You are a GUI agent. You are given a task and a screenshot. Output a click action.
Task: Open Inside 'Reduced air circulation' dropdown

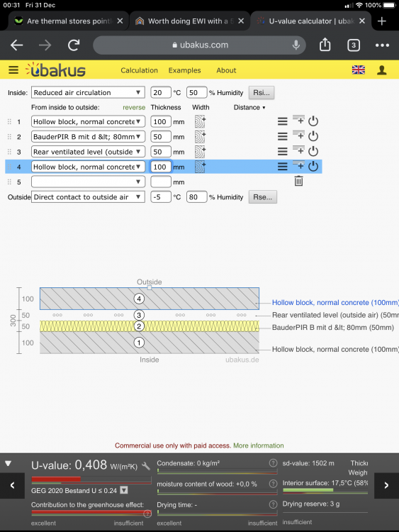click(88, 93)
